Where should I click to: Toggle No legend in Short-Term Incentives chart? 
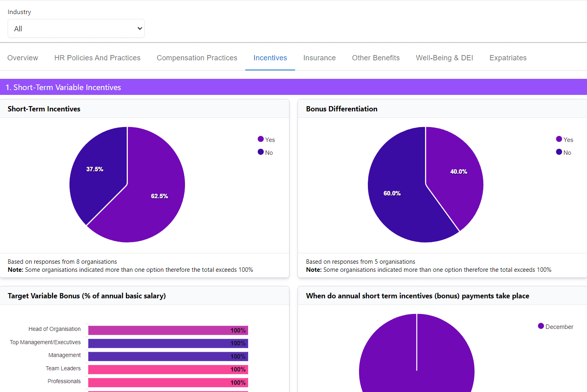pyautogui.click(x=265, y=152)
